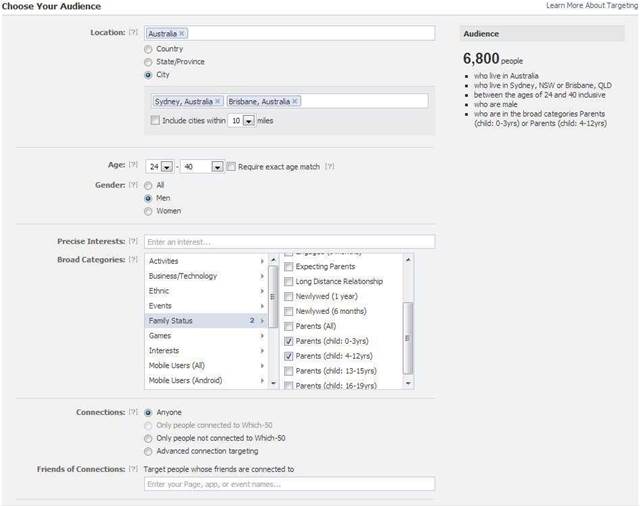Select Anyone for connections
Image resolution: width=640 pixels, height=506 pixels.
coord(148,413)
